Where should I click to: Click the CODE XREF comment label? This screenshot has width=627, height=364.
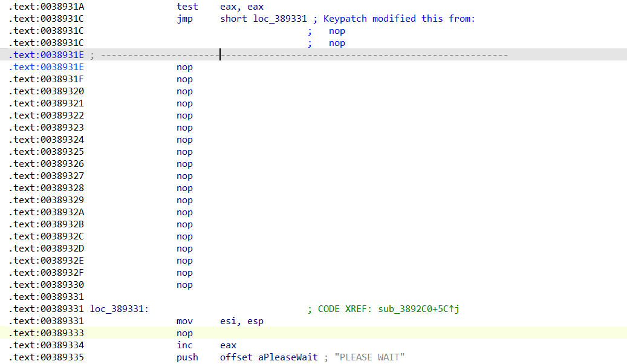click(343, 309)
